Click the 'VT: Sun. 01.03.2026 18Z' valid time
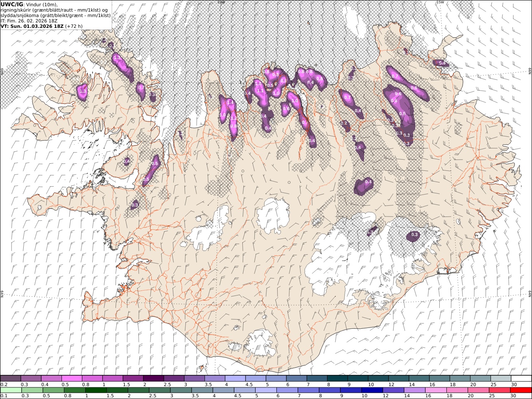This screenshot has width=532, height=399. coord(32,26)
